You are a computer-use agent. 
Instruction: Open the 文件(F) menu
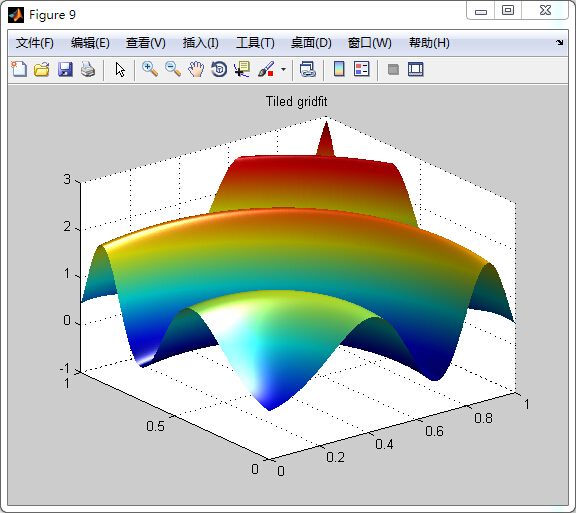[35, 43]
